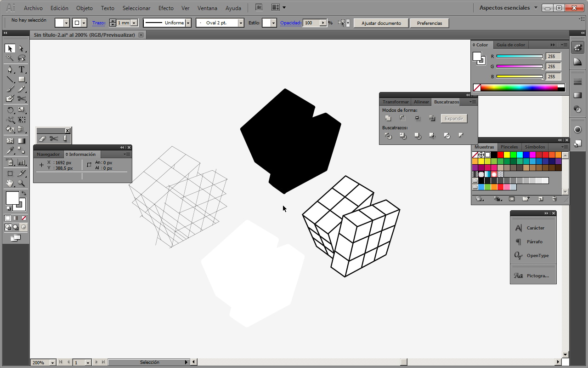Viewport: 588px width, 368px height.
Task: Open the Uniforme stroke profile dropdown
Action: point(188,23)
